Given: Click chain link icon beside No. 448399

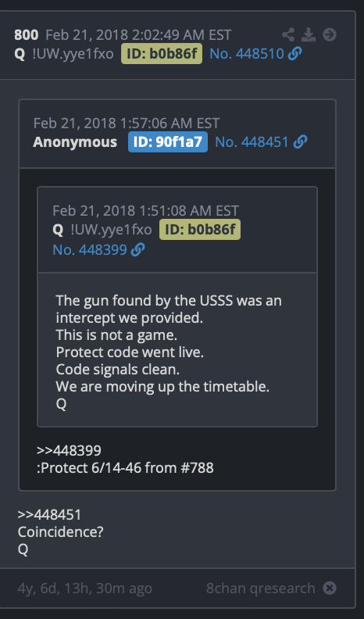Looking at the screenshot, I should [138, 249].
